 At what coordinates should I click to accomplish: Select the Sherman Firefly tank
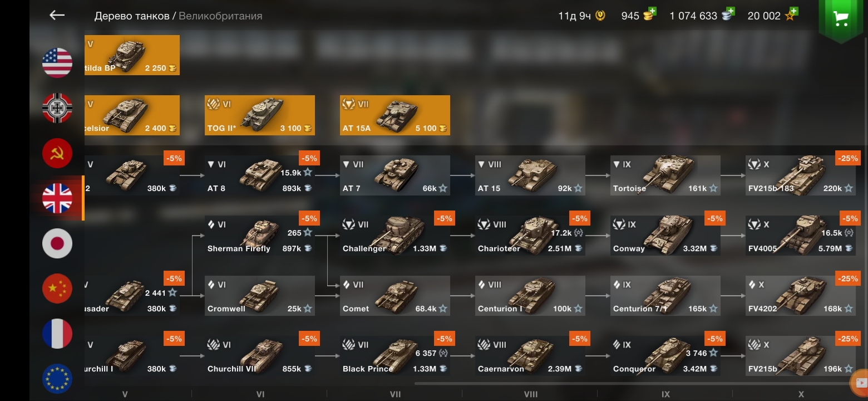(260, 236)
